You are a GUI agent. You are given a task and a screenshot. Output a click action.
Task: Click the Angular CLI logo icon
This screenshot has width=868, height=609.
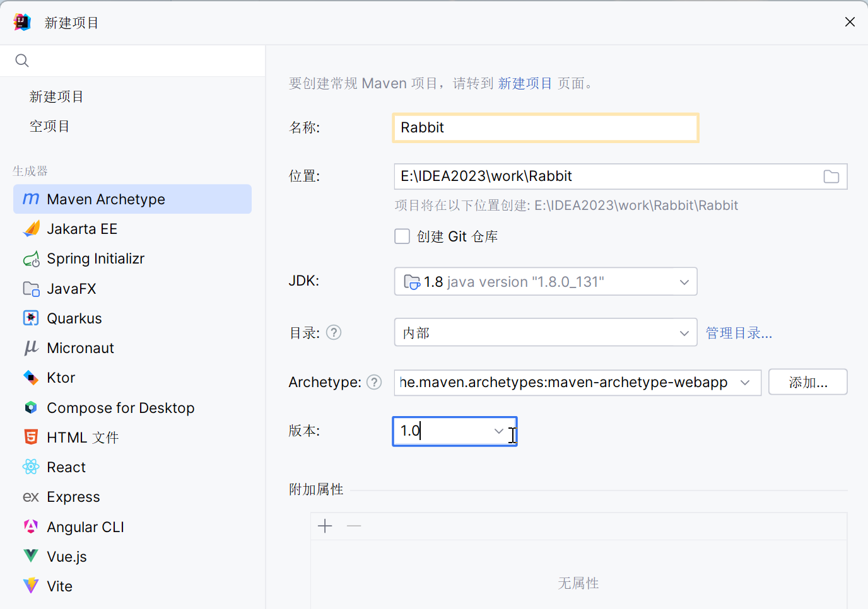click(x=31, y=526)
